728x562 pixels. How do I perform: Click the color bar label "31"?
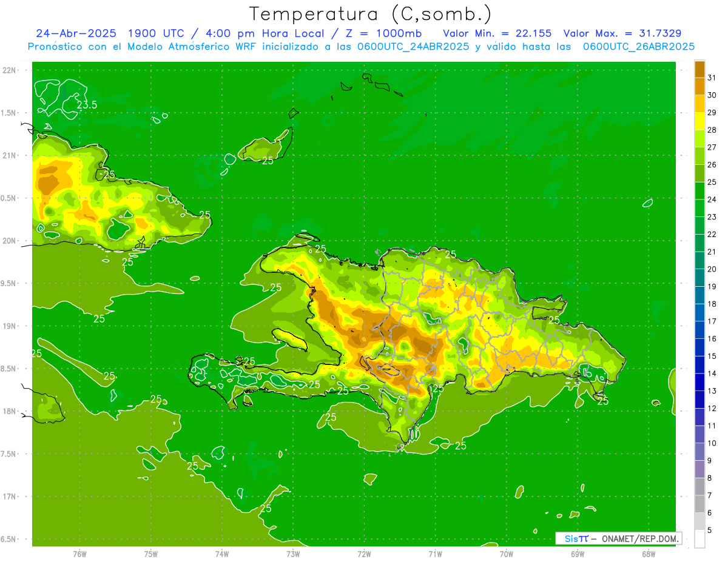tap(712, 78)
